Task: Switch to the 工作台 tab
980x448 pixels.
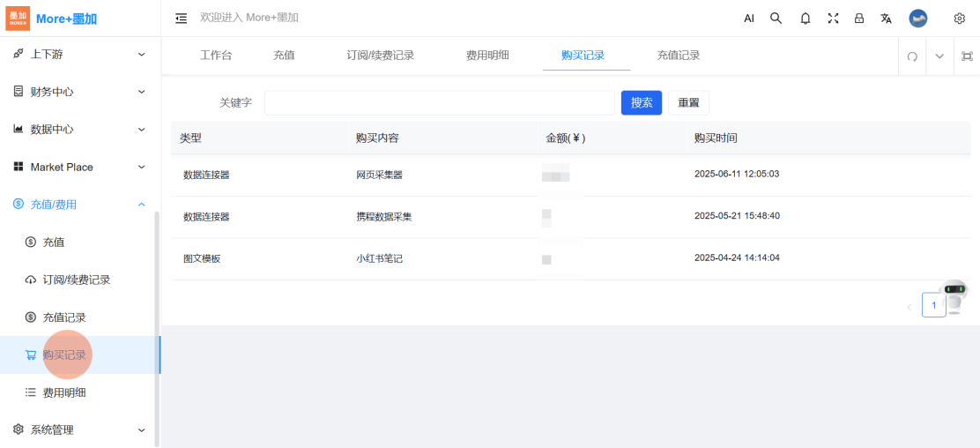Action: click(x=216, y=56)
